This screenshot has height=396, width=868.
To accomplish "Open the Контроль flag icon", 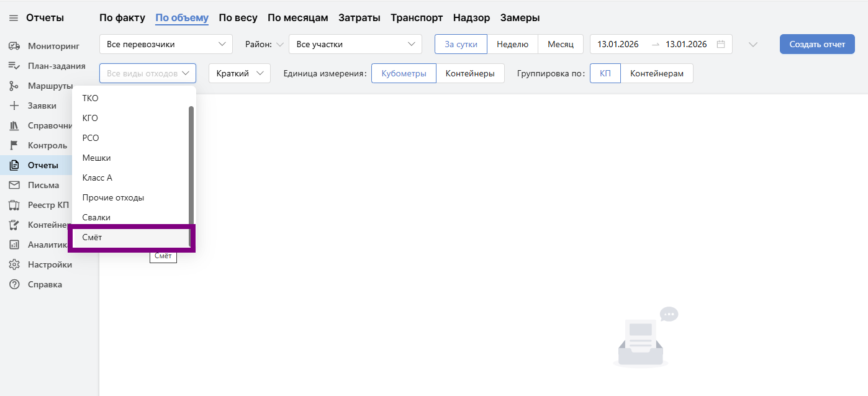I will pos(15,145).
